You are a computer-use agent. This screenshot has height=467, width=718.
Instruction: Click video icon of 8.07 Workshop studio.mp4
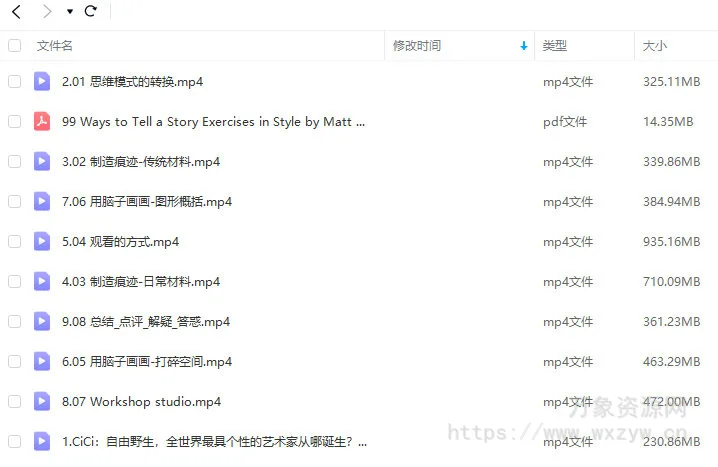[x=42, y=402]
